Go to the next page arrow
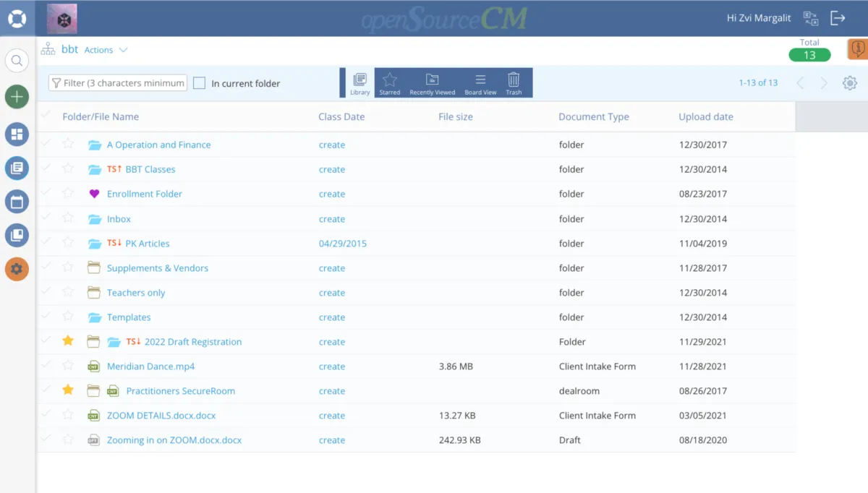 coord(824,83)
